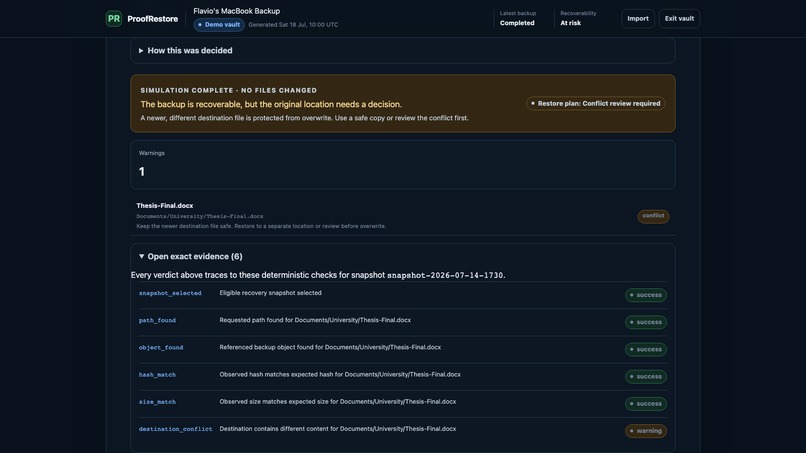
Task: Click the conflict badge for Thesis-Final.docx
Action: pos(653,216)
